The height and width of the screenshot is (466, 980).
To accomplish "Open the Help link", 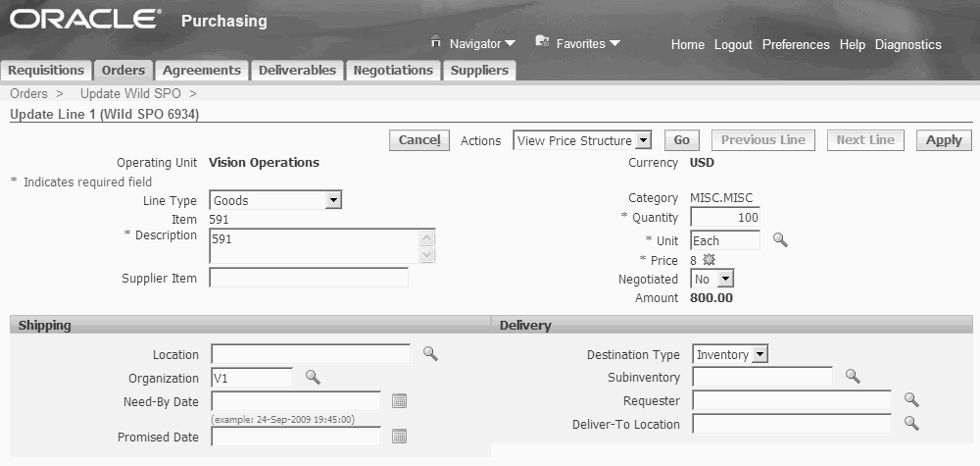I will [853, 44].
